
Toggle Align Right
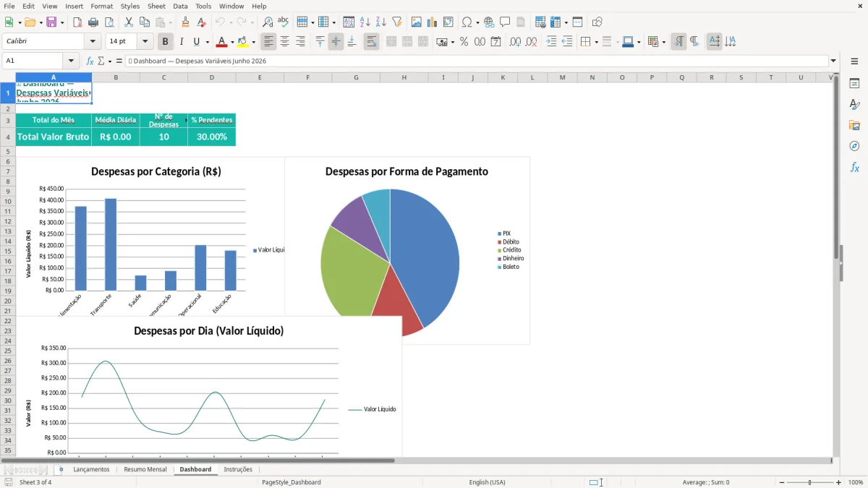tap(300, 42)
